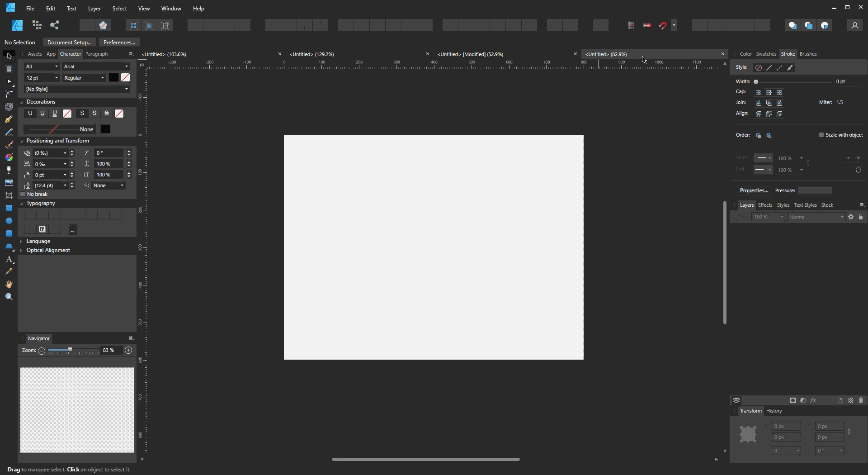Toggle the layer lock icon

[x=861, y=217]
